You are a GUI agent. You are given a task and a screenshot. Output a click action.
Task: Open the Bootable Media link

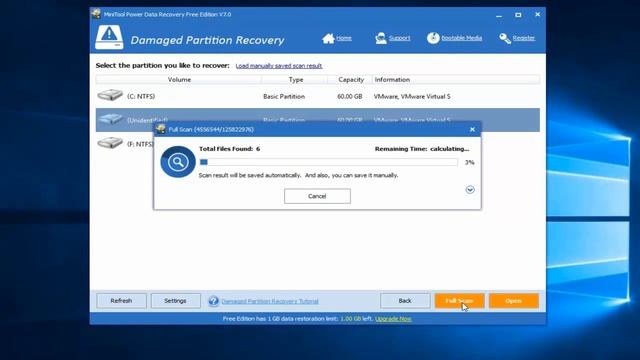pos(462,38)
